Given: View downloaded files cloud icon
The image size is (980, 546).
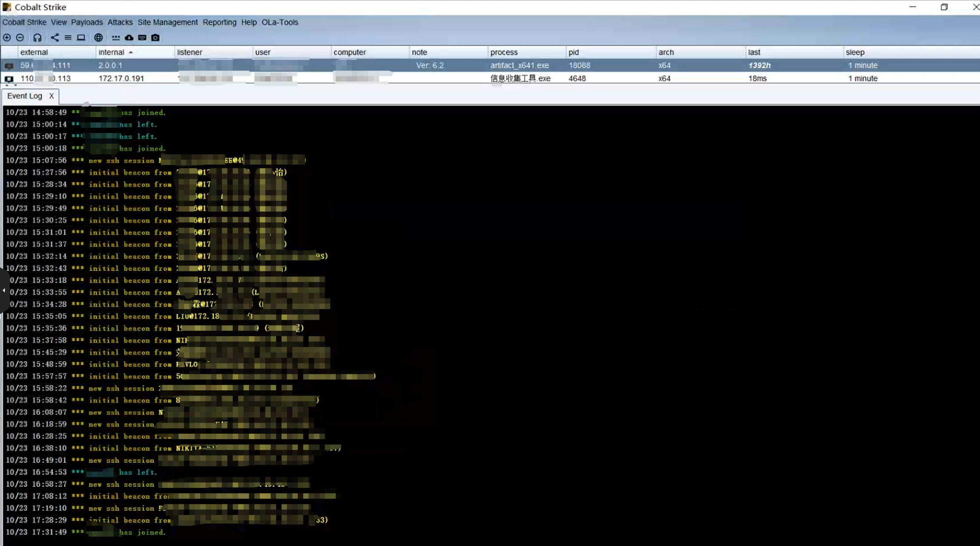Looking at the screenshot, I should (129, 38).
